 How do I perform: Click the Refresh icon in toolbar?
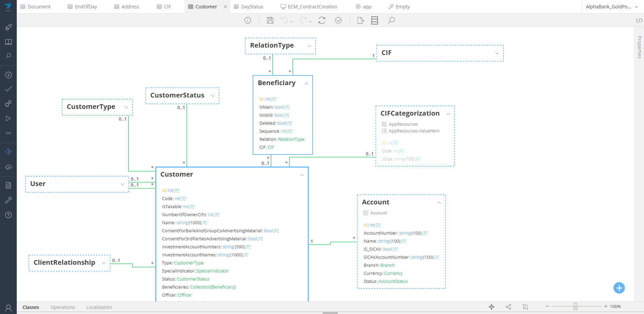pos(322,20)
